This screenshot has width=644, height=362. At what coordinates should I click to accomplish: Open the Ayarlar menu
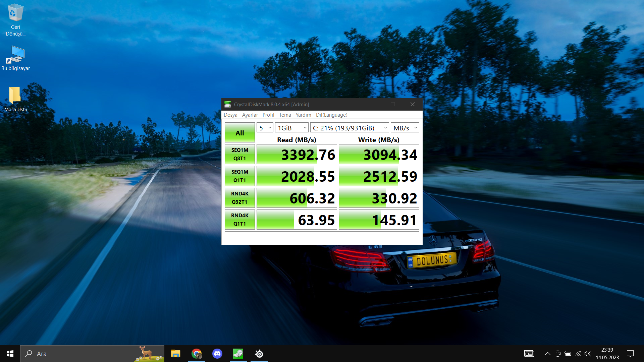tap(250, 115)
